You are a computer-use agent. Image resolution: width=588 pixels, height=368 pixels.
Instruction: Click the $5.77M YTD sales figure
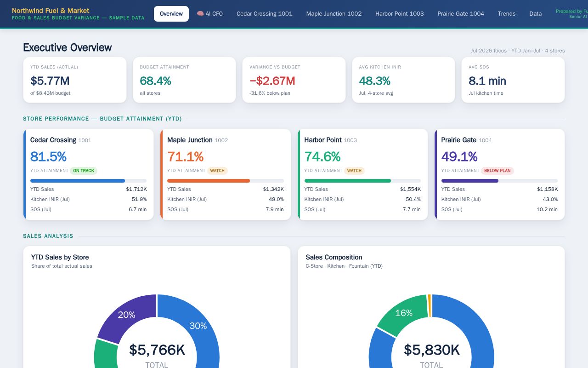pyautogui.click(x=50, y=81)
